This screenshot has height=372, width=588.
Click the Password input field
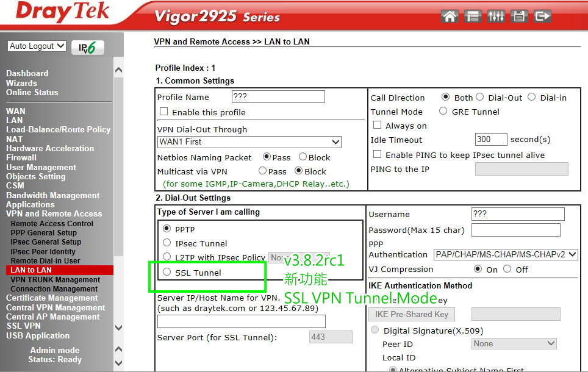(x=515, y=230)
